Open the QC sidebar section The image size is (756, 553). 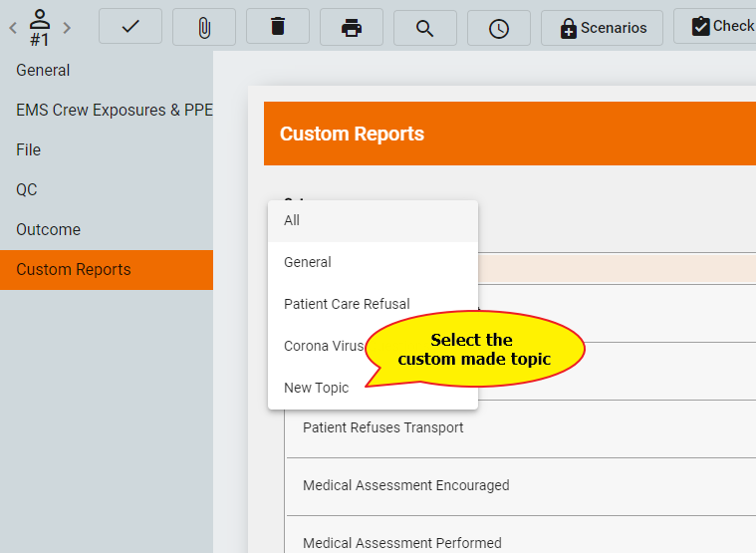pyautogui.click(x=27, y=189)
